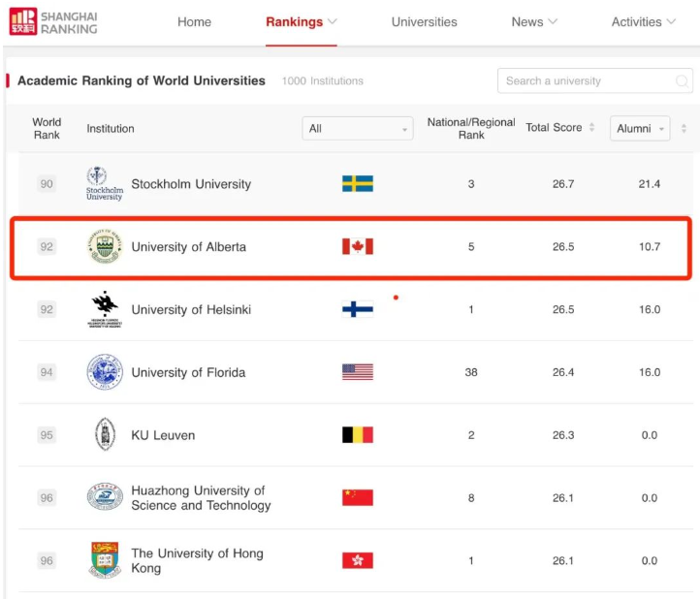Open the Rankings menu item
Screen dimensions: 700x599
[294, 22]
